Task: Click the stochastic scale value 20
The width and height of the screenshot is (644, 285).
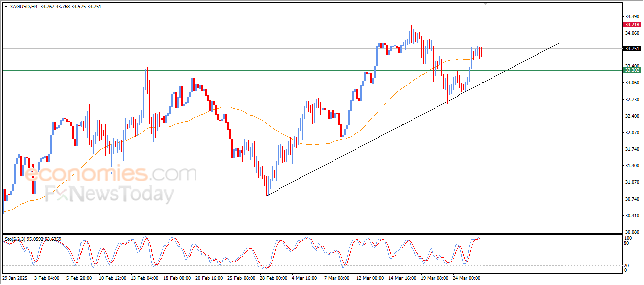Action: click(x=627, y=265)
